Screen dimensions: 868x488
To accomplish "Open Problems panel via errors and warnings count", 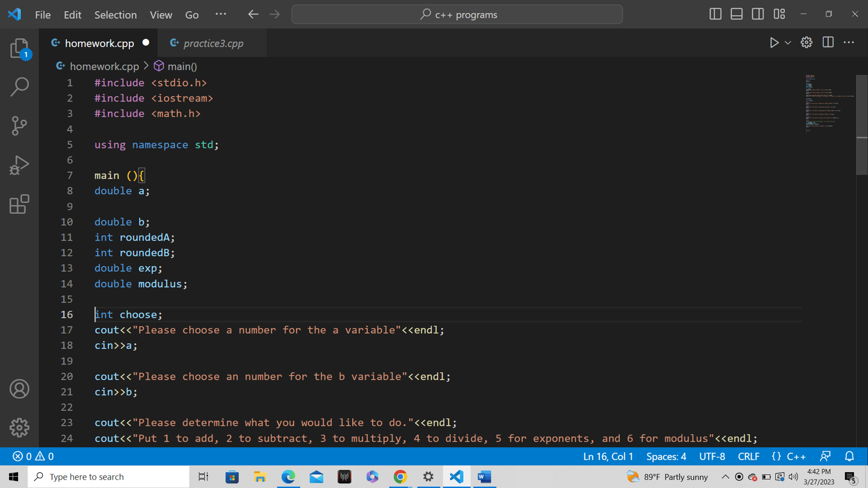I will [33, 456].
